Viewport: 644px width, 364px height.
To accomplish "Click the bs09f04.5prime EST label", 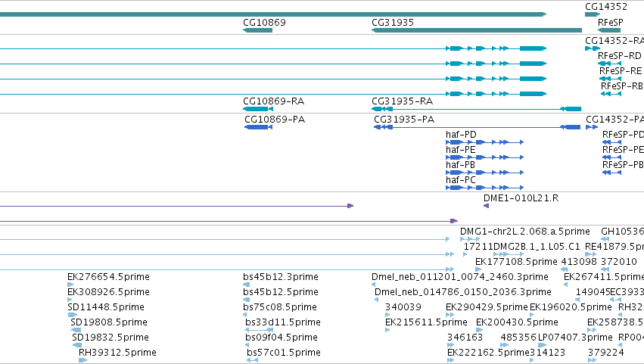I will coord(282,338).
